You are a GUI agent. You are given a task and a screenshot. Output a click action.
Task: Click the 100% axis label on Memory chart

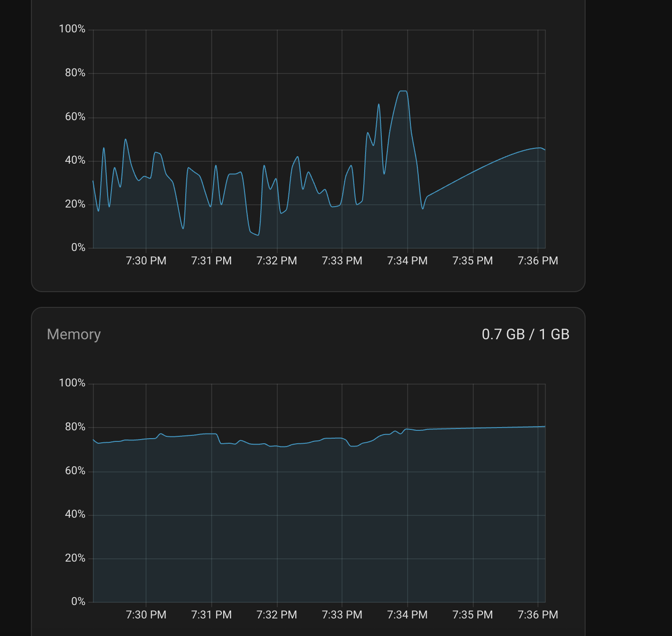(72, 383)
